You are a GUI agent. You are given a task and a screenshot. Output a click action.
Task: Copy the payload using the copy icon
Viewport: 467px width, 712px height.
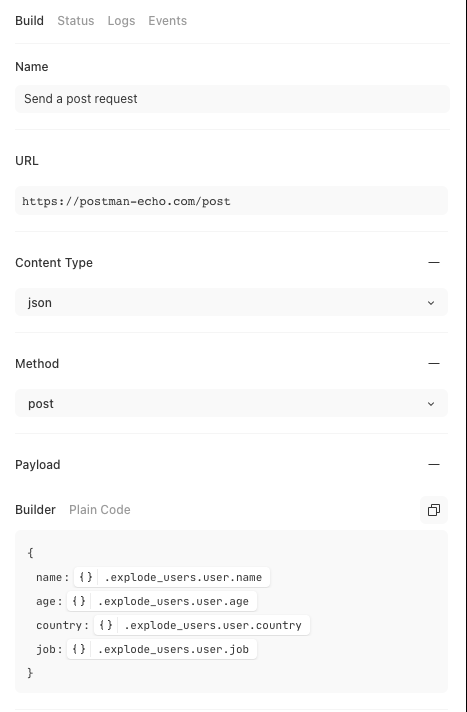[x=434, y=510]
